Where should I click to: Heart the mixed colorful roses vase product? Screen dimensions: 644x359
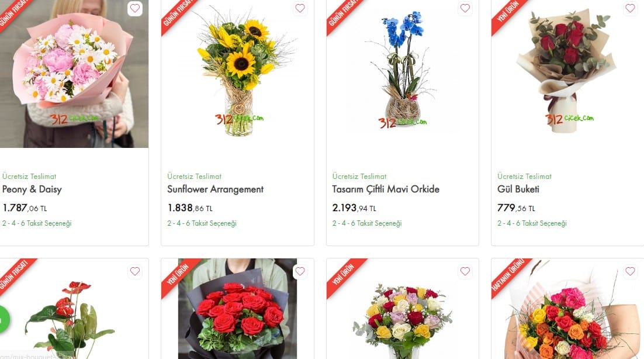pyautogui.click(x=465, y=271)
